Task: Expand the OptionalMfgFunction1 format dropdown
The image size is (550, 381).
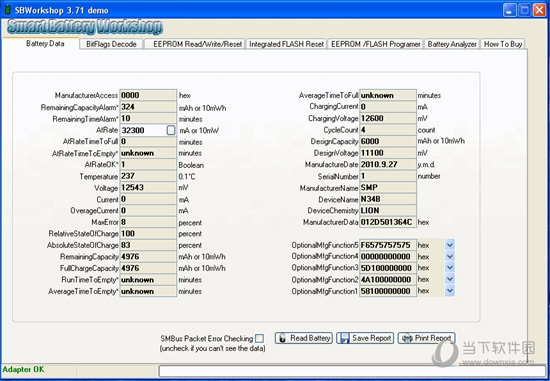Action: [450, 291]
